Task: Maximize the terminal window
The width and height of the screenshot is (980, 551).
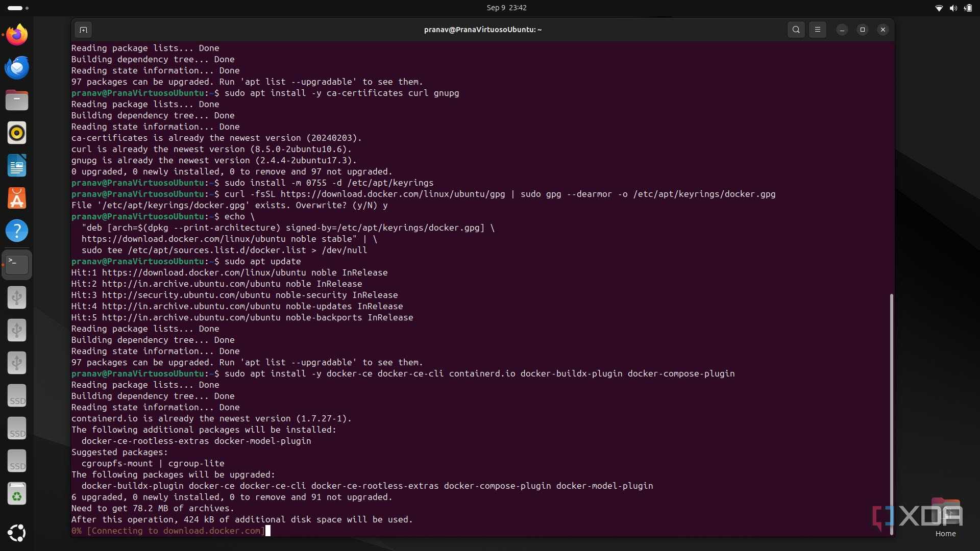Action: 863,30
